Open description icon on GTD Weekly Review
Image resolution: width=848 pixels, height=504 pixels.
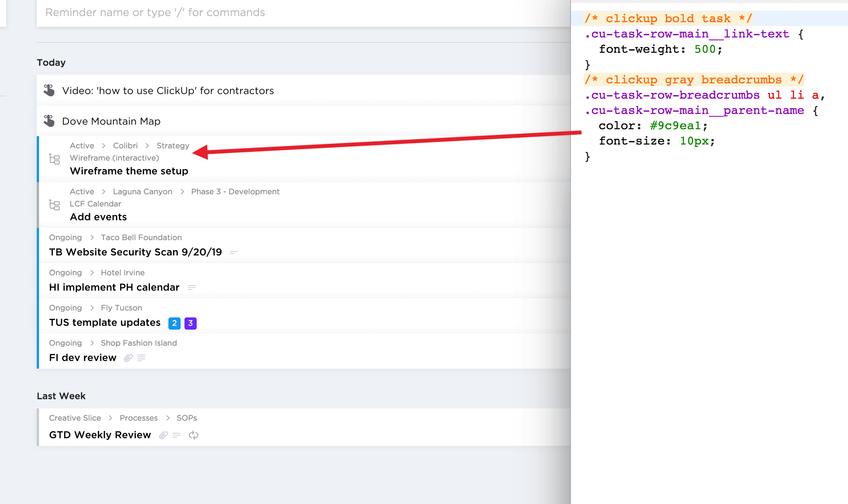pos(176,435)
